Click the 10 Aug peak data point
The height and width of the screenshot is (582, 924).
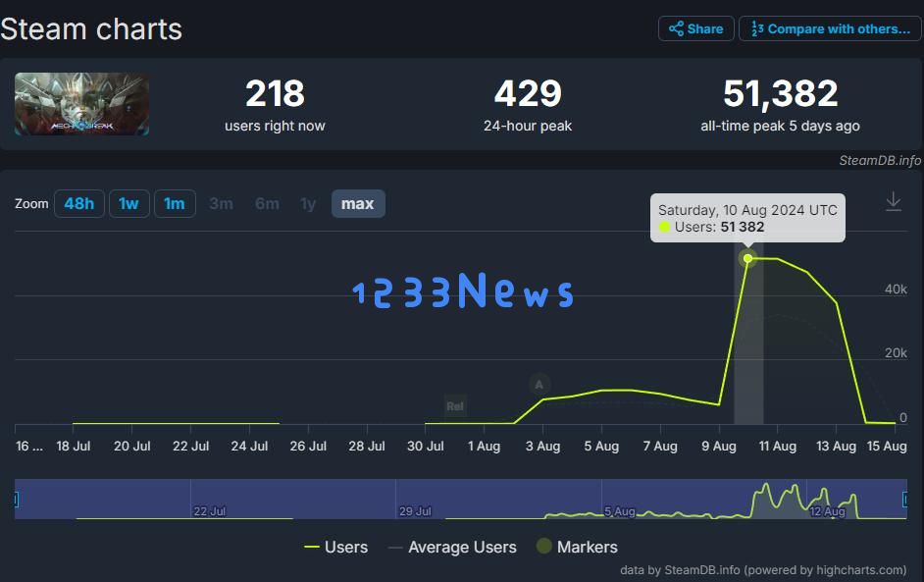point(747,258)
